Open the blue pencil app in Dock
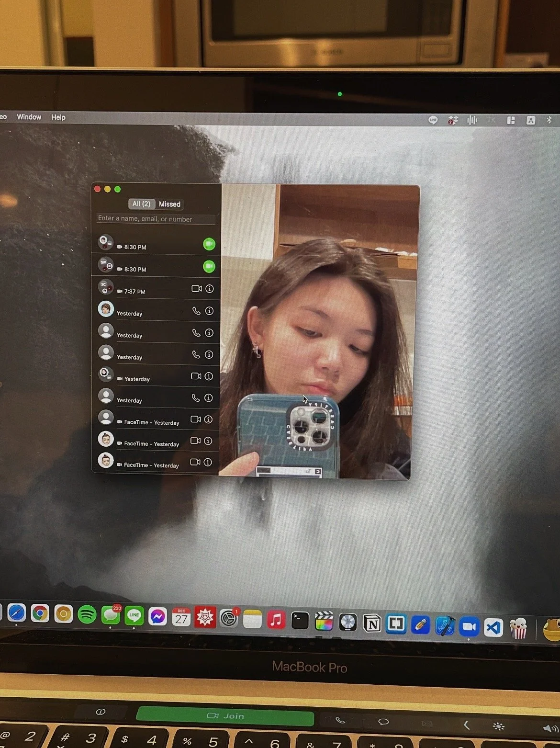Viewport: 560px width, 748px height. [421, 625]
